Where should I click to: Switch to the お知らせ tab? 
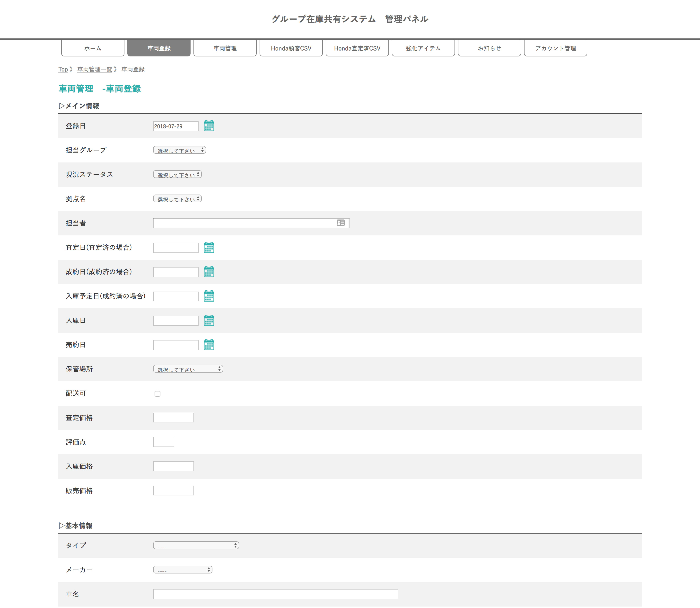(489, 48)
